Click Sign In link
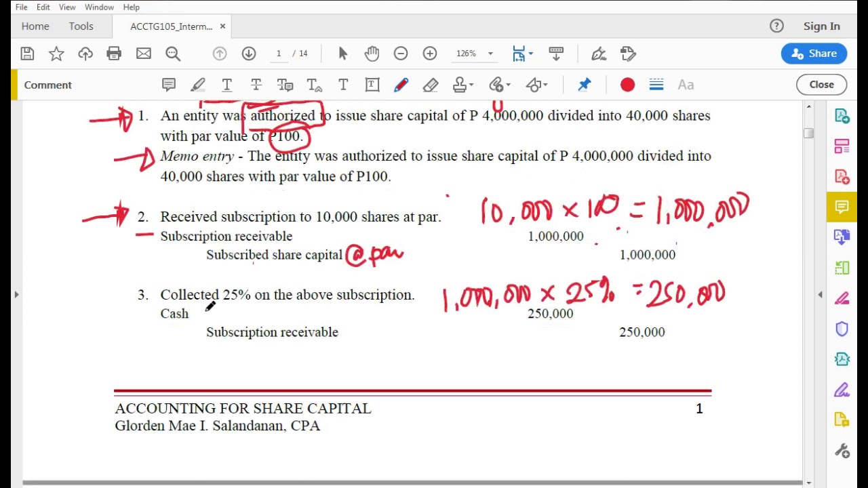This screenshot has width=868, height=488. (x=821, y=26)
